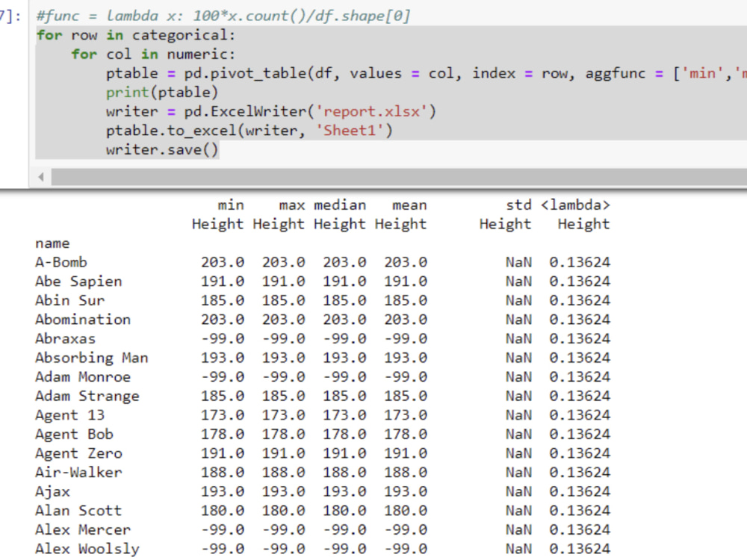
Task: Click the '<lambda>' column header
Action: (x=575, y=205)
